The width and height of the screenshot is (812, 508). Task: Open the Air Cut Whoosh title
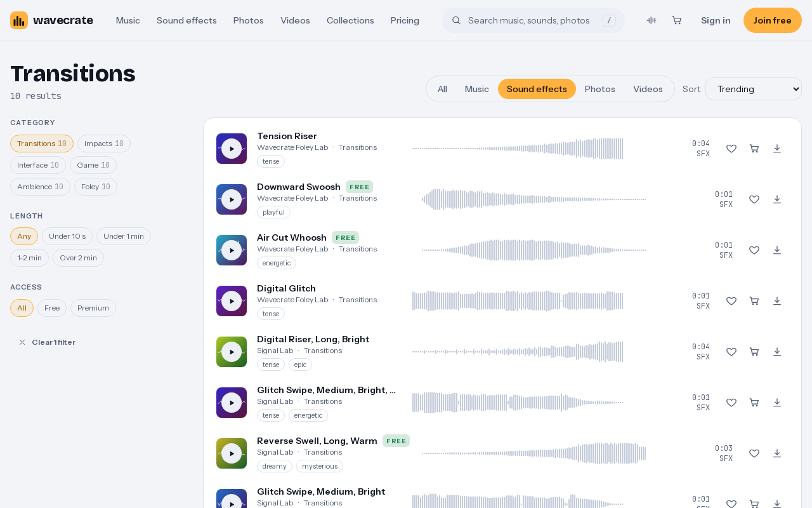pos(292,237)
